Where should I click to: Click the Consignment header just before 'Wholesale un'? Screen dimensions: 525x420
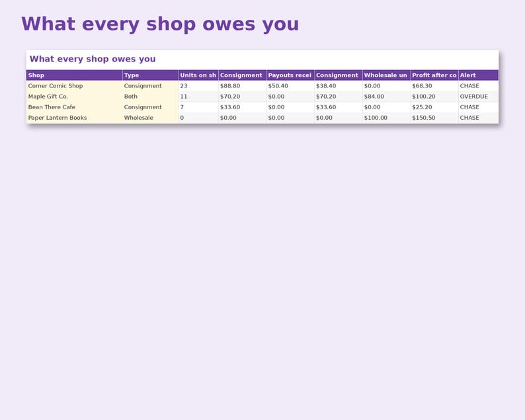pyautogui.click(x=338, y=75)
